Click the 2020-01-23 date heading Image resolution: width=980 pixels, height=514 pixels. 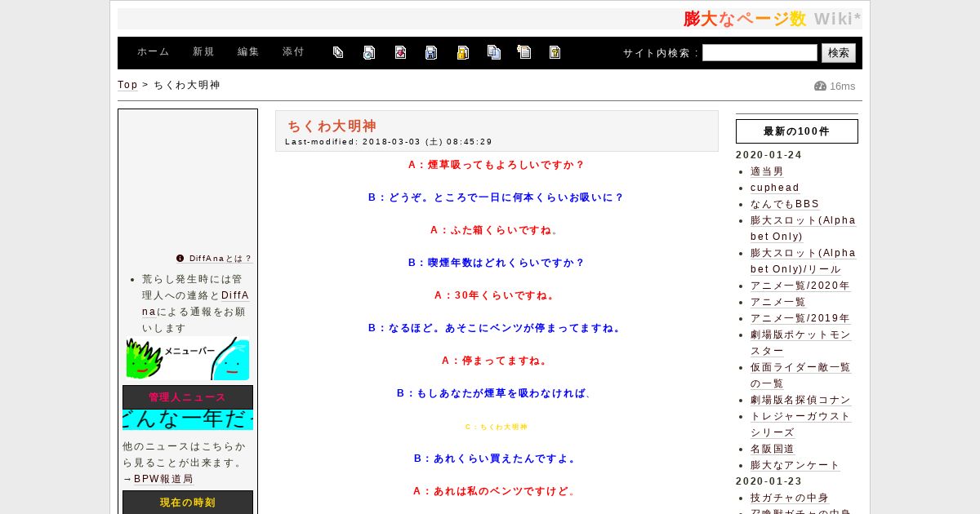coord(768,481)
